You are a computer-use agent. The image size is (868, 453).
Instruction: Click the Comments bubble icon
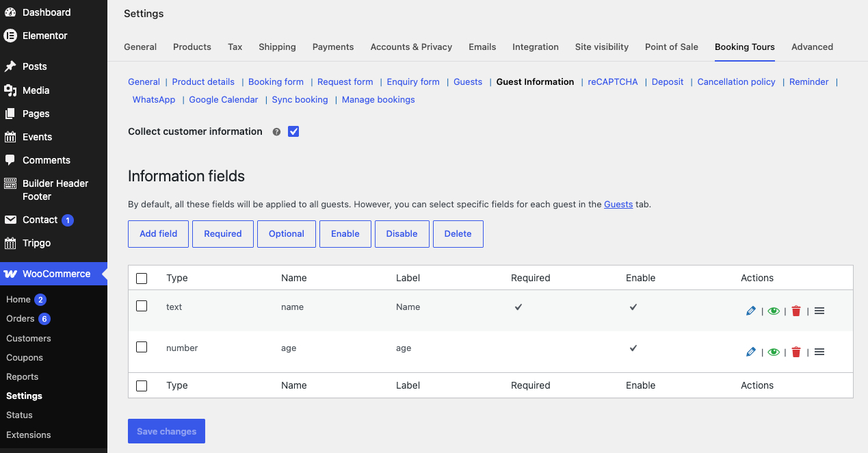tap(10, 160)
